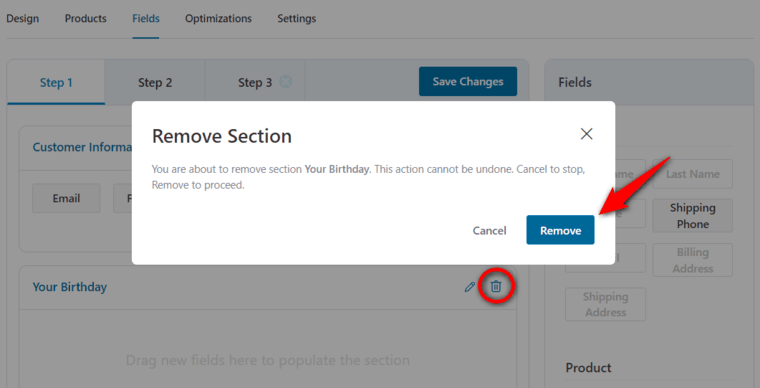This screenshot has width=760, height=388.
Task: Open the Products tab
Action: coord(86,18)
